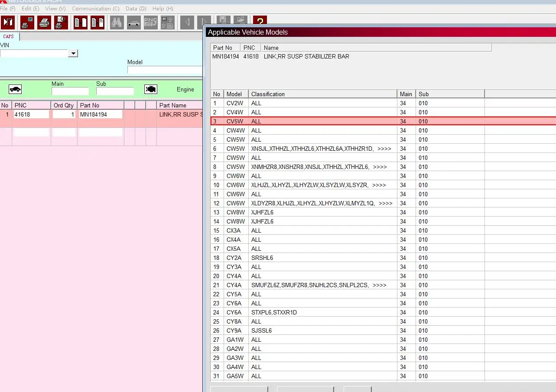Select row 12 classification starting 'XLDYZR8'

coord(322,203)
